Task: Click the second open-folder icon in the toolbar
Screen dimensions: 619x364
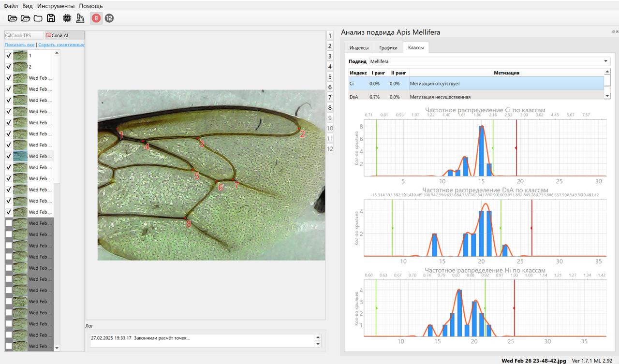Action: tap(25, 18)
